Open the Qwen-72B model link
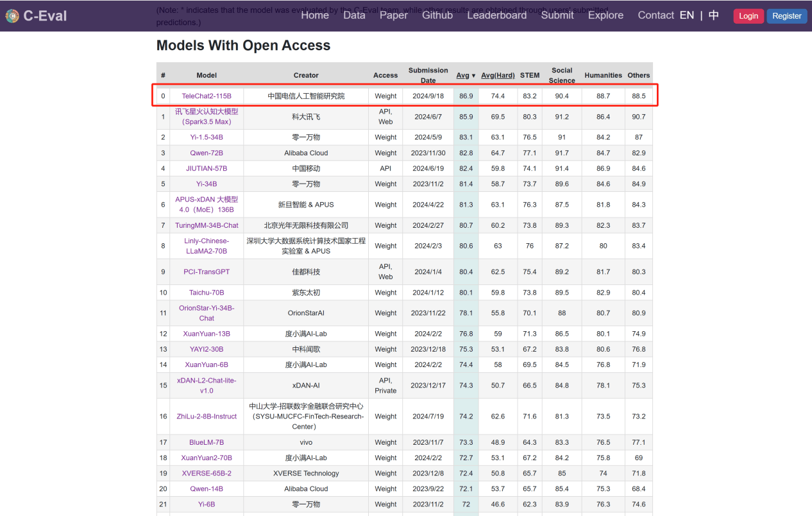The height and width of the screenshot is (516, 812). pos(207,153)
